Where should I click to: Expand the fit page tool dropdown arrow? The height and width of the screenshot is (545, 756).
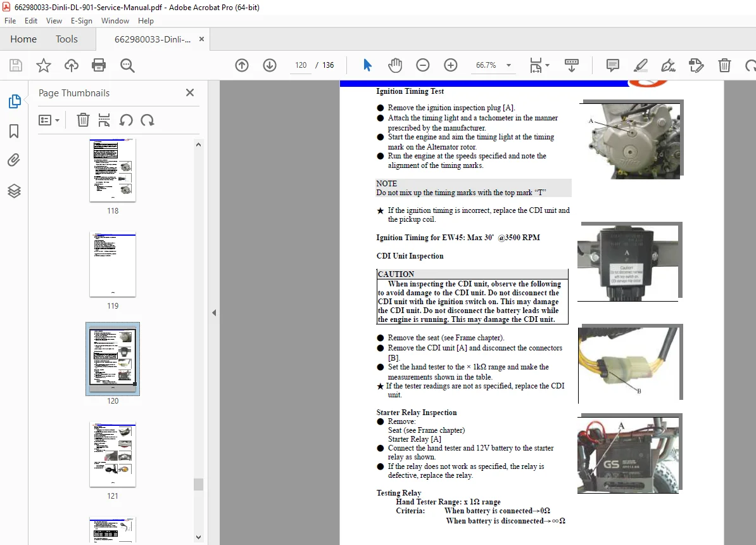pos(547,65)
